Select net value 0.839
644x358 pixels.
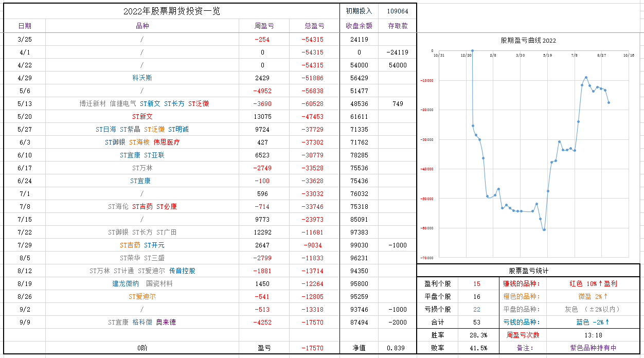tap(398, 348)
